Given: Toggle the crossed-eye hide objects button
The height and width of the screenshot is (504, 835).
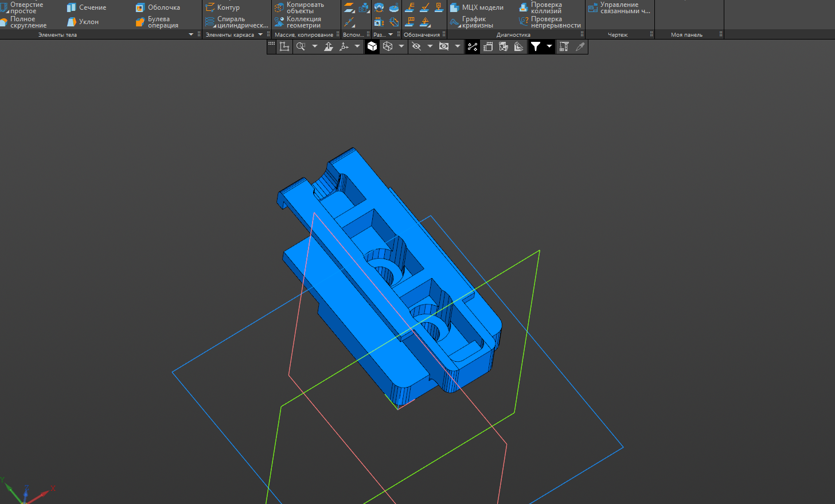Looking at the screenshot, I should click(x=416, y=46).
